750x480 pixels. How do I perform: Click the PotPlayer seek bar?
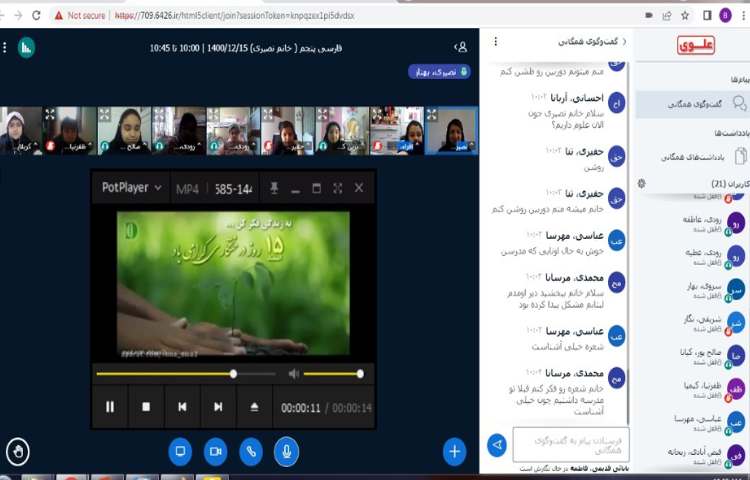pos(186,374)
